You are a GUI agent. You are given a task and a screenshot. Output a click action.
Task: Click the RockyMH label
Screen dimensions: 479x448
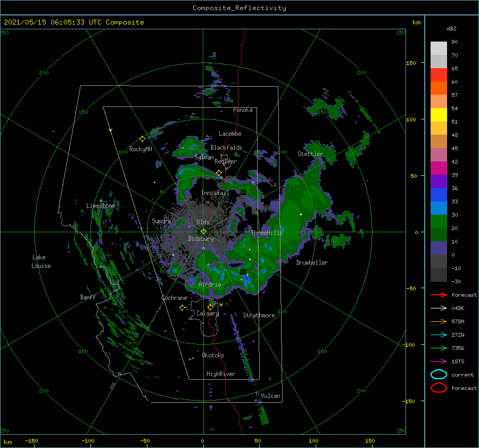point(141,149)
